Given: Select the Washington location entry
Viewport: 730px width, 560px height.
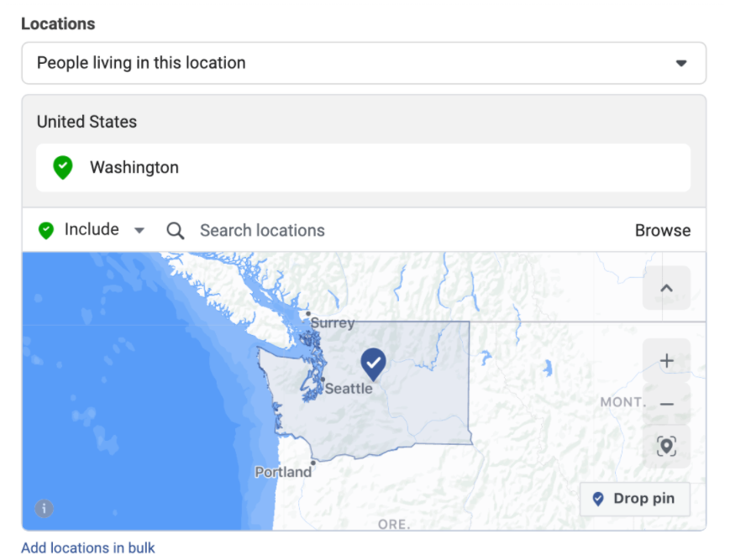Looking at the screenshot, I should pos(363,167).
